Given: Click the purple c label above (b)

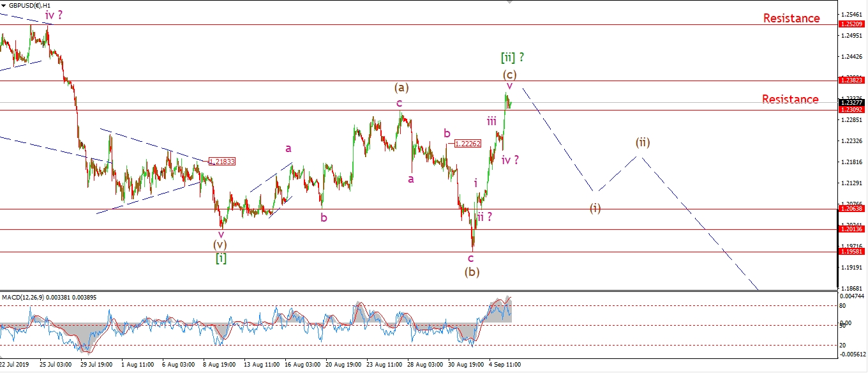Looking at the screenshot, I should (470, 258).
